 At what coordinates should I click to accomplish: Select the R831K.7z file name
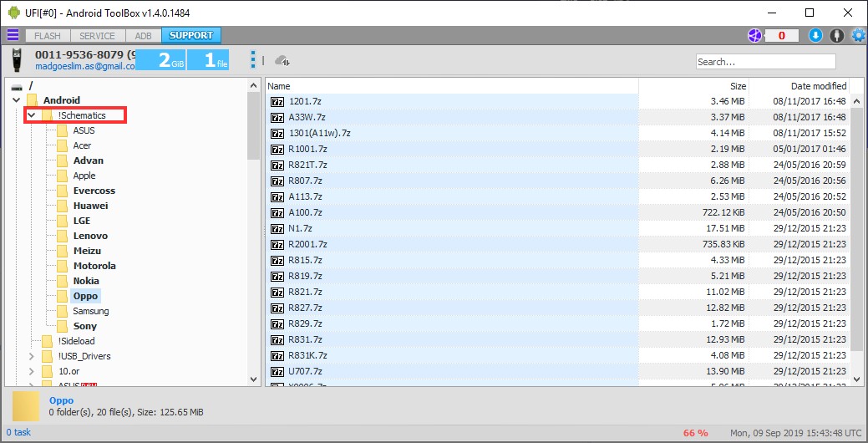[x=307, y=355]
